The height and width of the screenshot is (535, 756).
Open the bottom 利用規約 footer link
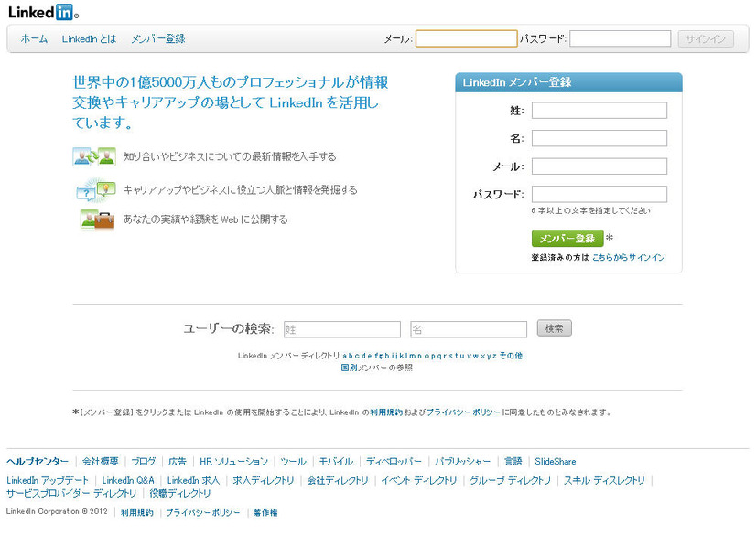click(x=137, y=513)
